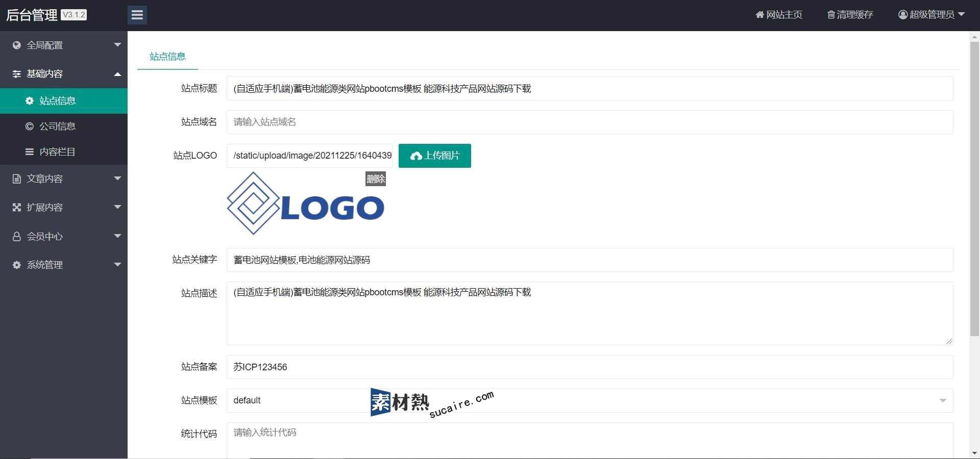Click the 站点描述 textarea
The width and height of the screenshot is (980, 459).
(x=590, y=313)
